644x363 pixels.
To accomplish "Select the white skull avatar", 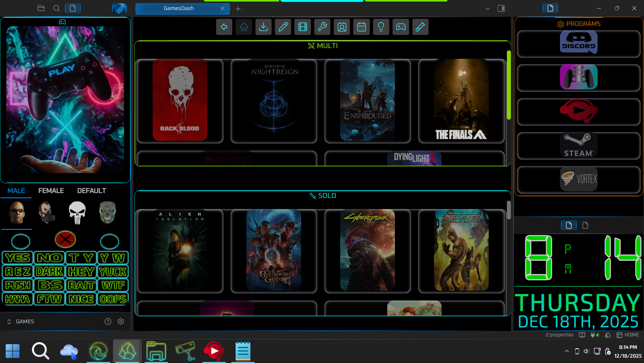I will [77, 213].
